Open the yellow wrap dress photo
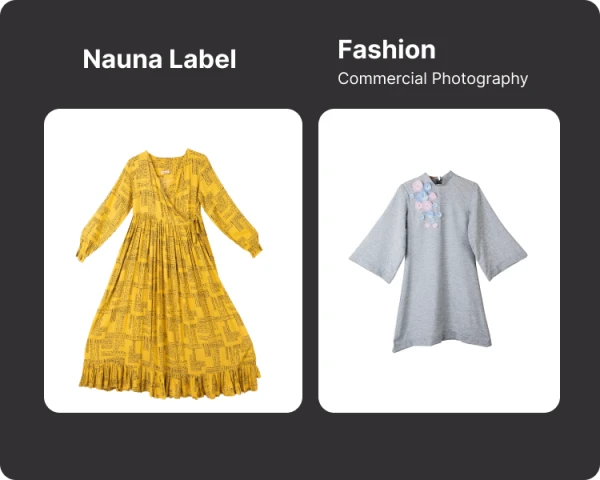Viewport: 600px width, 480px height. 173,261
